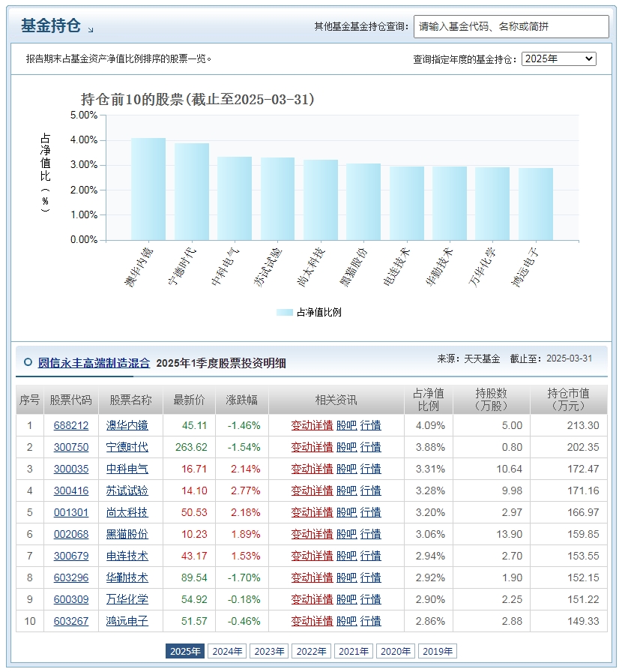Open 变动详情 for 澳华内镜
This screenshot has height=672, width=622.
point(312,425)
